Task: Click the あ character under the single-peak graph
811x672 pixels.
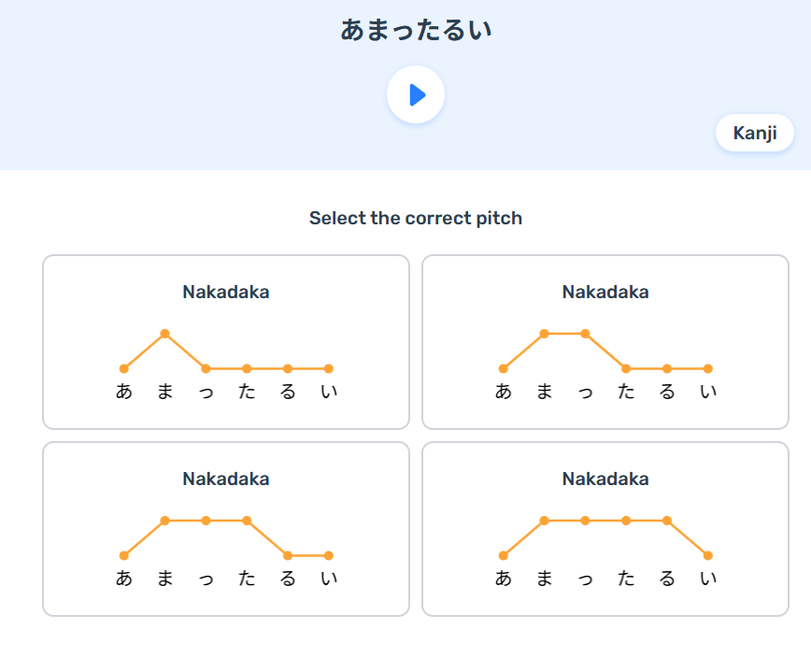Action: (124, 393)
